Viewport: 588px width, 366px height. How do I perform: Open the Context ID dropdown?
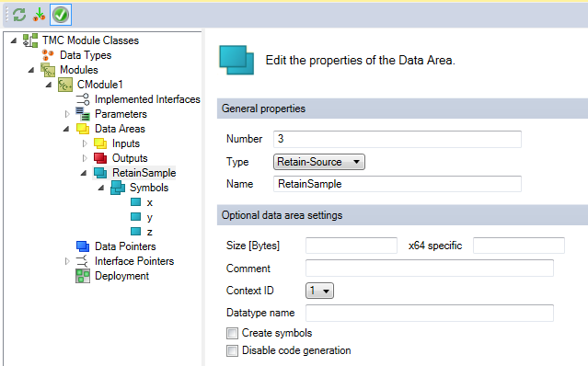319,291
